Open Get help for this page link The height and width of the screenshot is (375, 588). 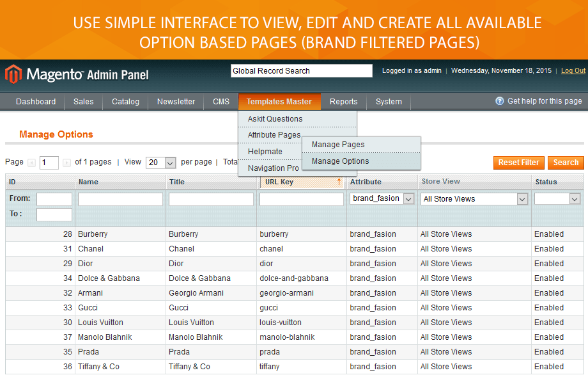coord(545,101)
